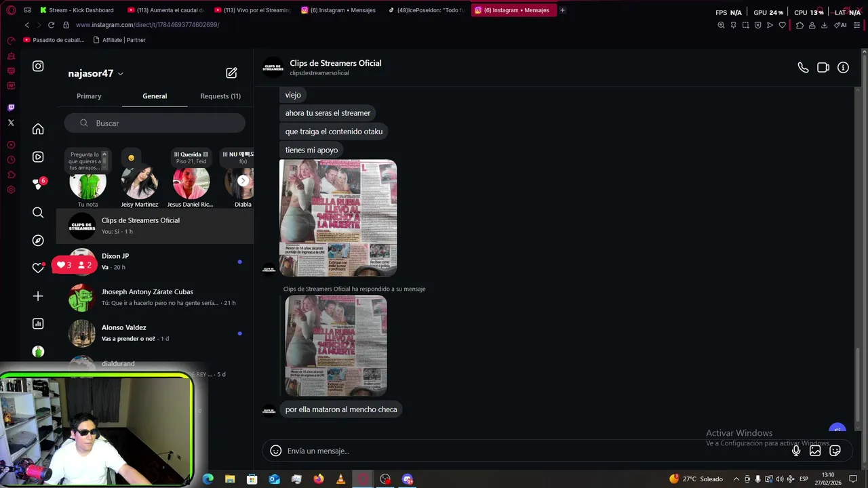Screen dimensions: 868x488
Task: Open Twitch from Opera sidebar
Action: (x=11, y=108)
